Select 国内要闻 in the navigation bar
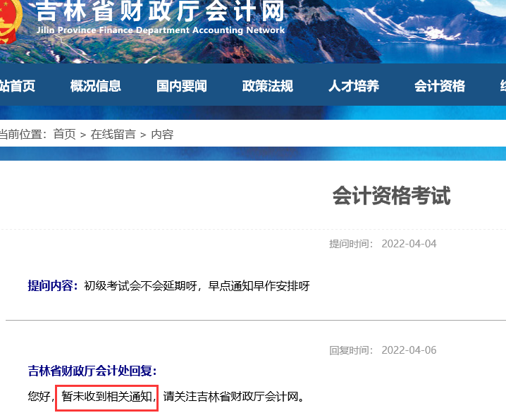506x420 pixels. 182,86
